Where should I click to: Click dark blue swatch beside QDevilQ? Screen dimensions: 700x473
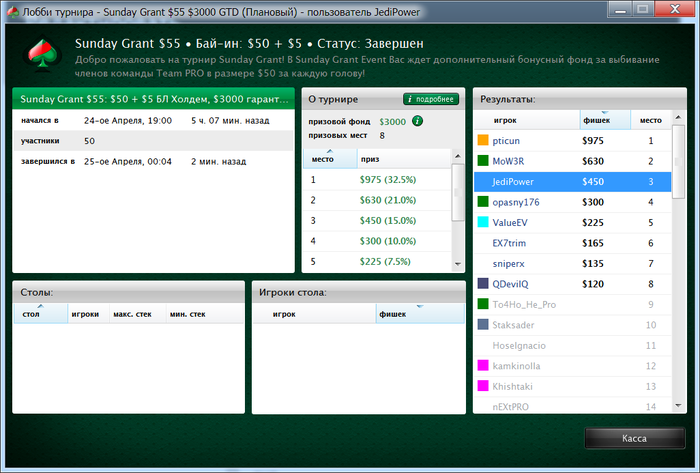483,283
